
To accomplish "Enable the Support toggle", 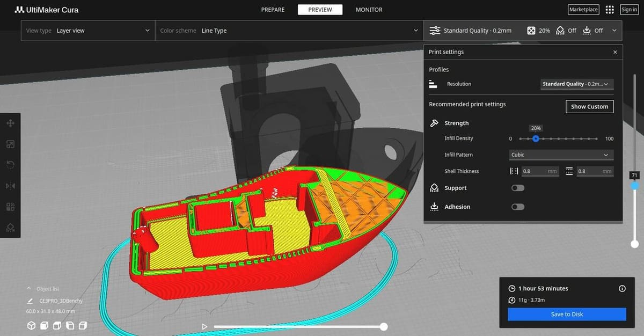I will click(518, 188).
